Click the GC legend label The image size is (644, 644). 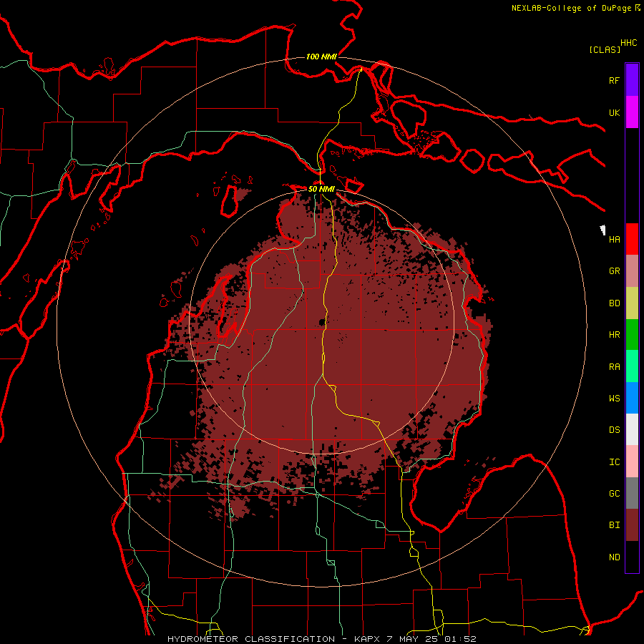(614, 494)
